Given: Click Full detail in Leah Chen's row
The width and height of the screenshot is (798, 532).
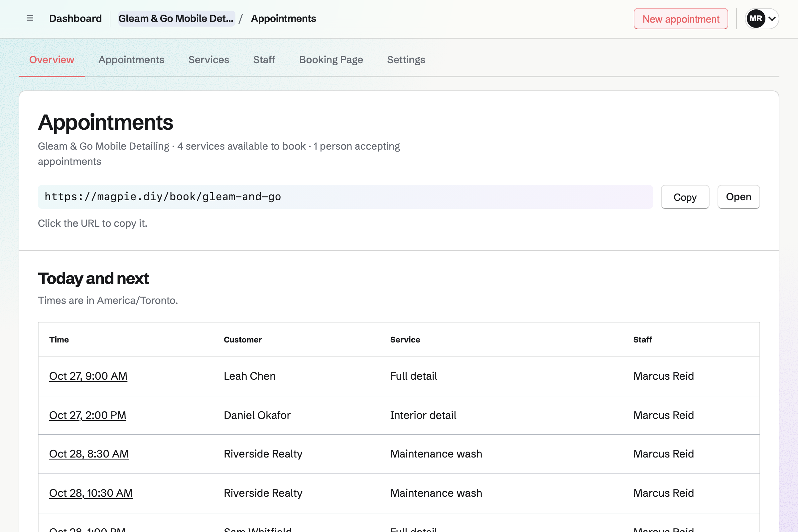Looking at the screenshot, I should (x=414, y=376).
